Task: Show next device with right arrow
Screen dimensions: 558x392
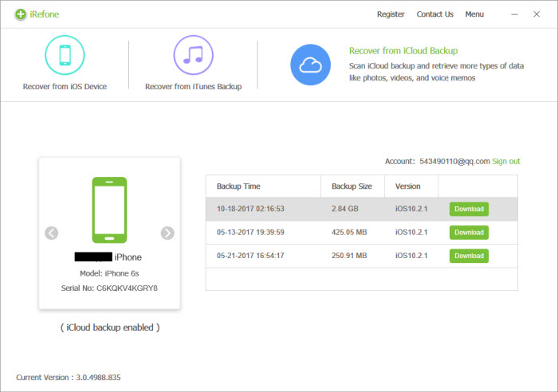Action: 167,233
